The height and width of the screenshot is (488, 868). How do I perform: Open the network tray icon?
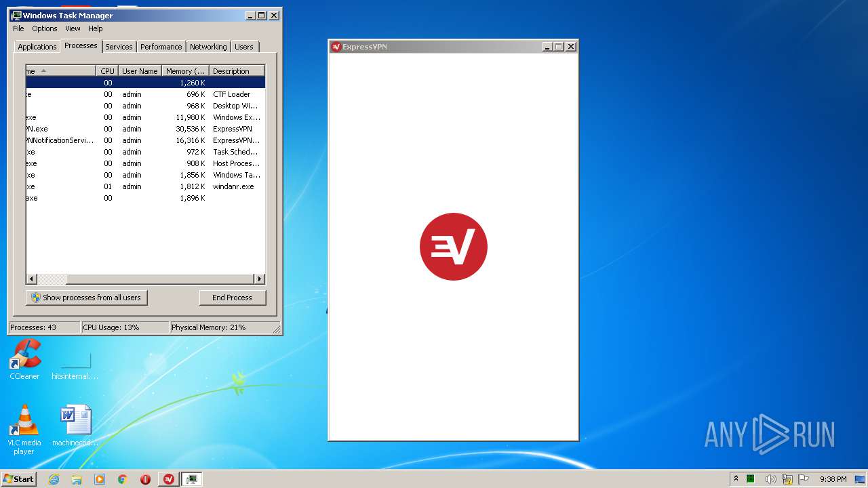[x=787, y=479]
